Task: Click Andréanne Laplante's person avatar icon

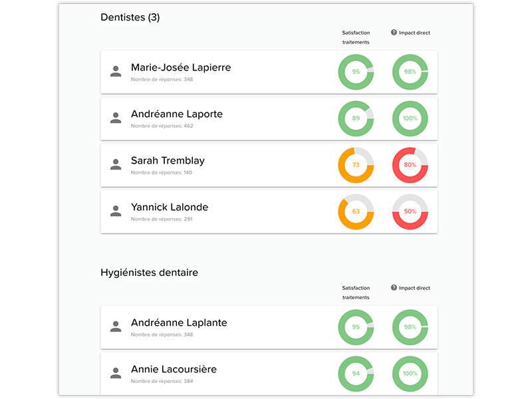Action: (x=116, y=327)
